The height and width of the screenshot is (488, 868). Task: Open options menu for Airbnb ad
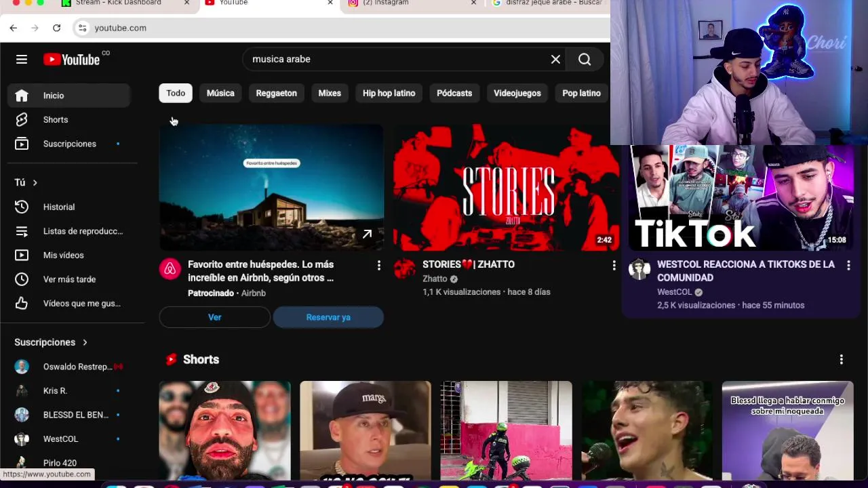point(379,266)
